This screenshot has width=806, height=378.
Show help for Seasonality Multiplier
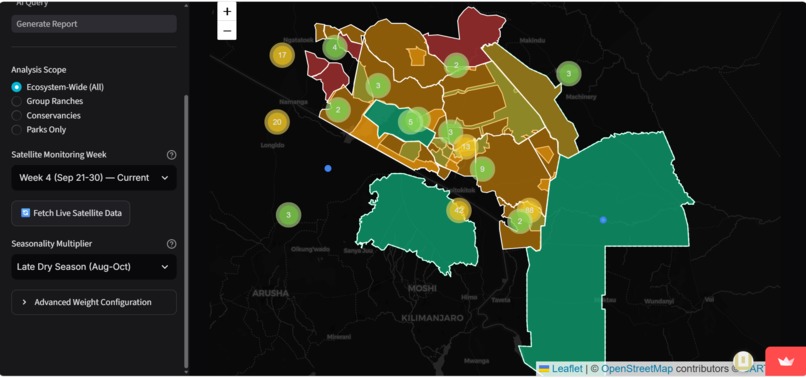tap(172, 244)
